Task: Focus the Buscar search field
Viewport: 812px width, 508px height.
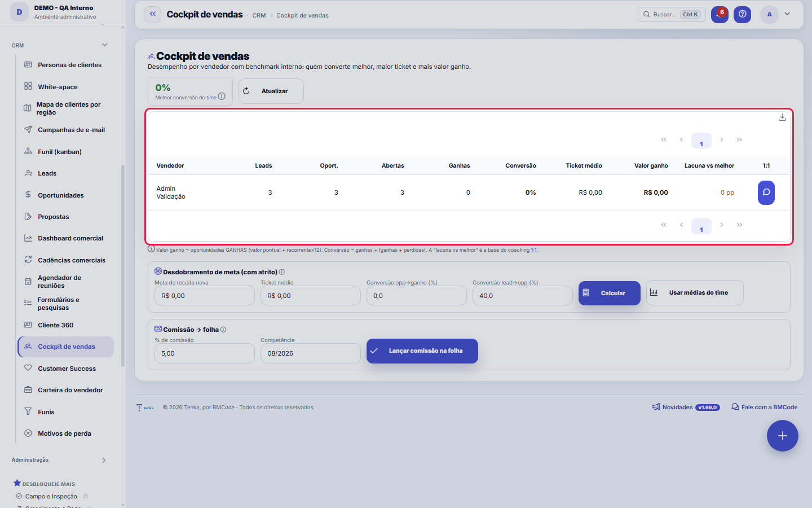Action: (672, 15)
